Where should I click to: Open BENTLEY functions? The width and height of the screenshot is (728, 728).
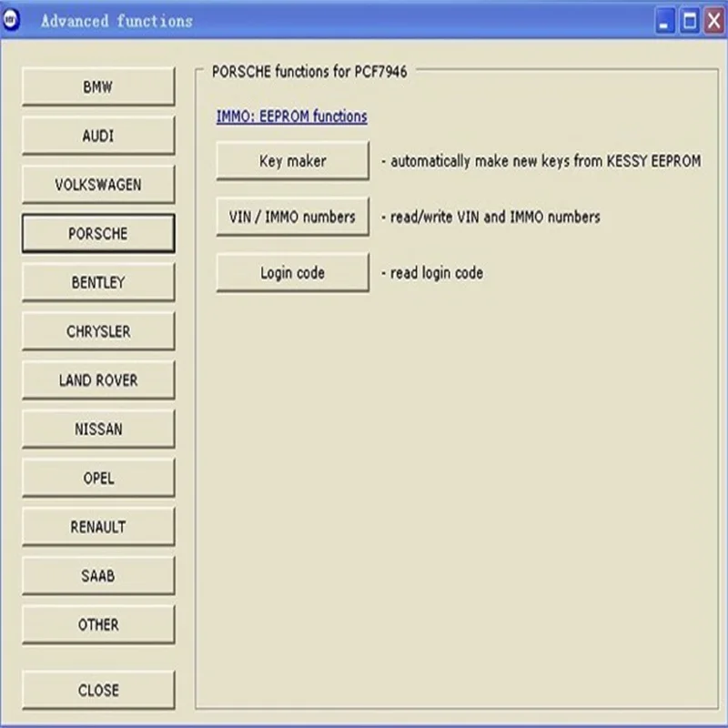coord(98,282)
